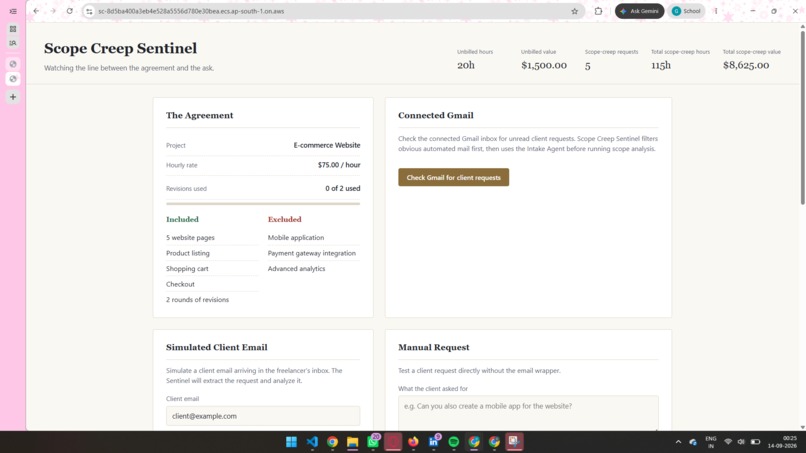806x453 pixels.
Task: Open the tab groups grid icon
Action: coord(13,29)
